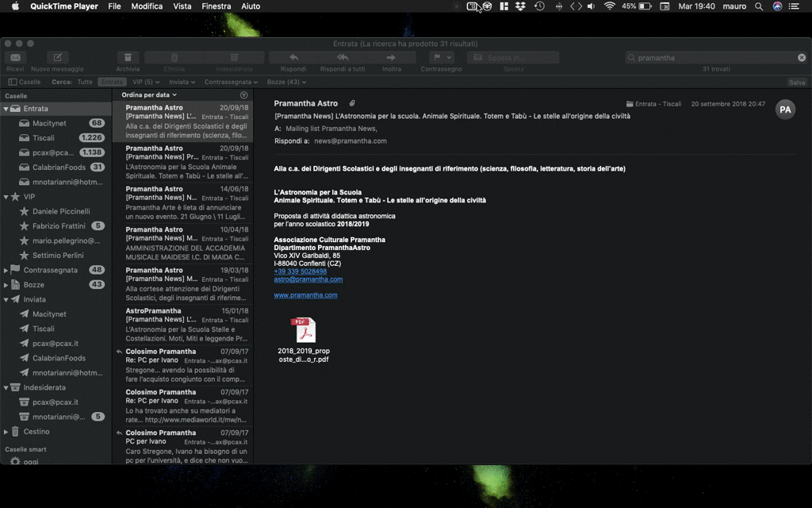Collapse the Indesiderata mailbox tree
Screen dimensions: 812x508
click(6, 387)
